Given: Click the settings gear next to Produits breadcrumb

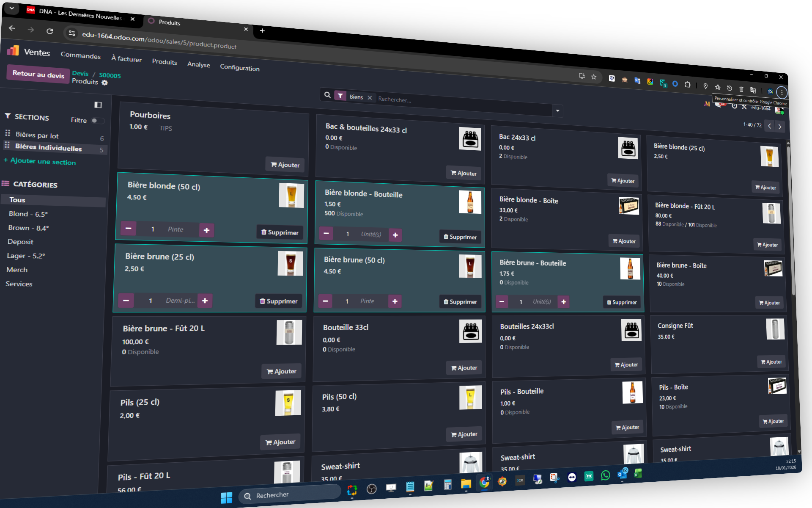Looking at the screenshot, I should coord(105,83).
